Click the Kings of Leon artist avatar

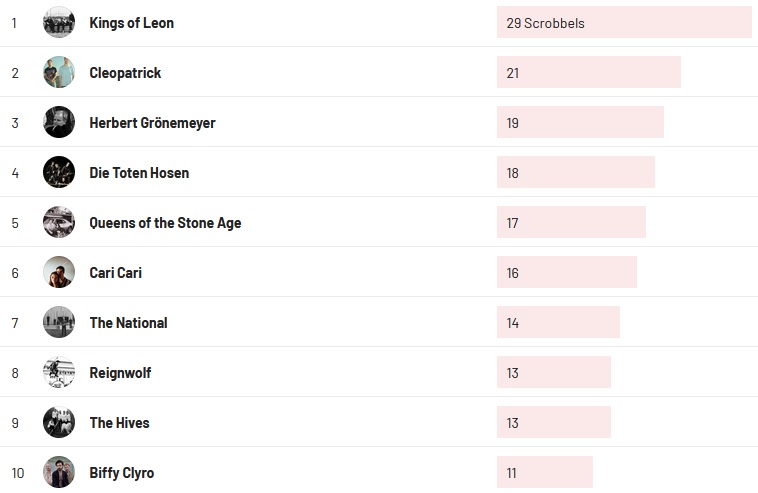pos(59,22)
